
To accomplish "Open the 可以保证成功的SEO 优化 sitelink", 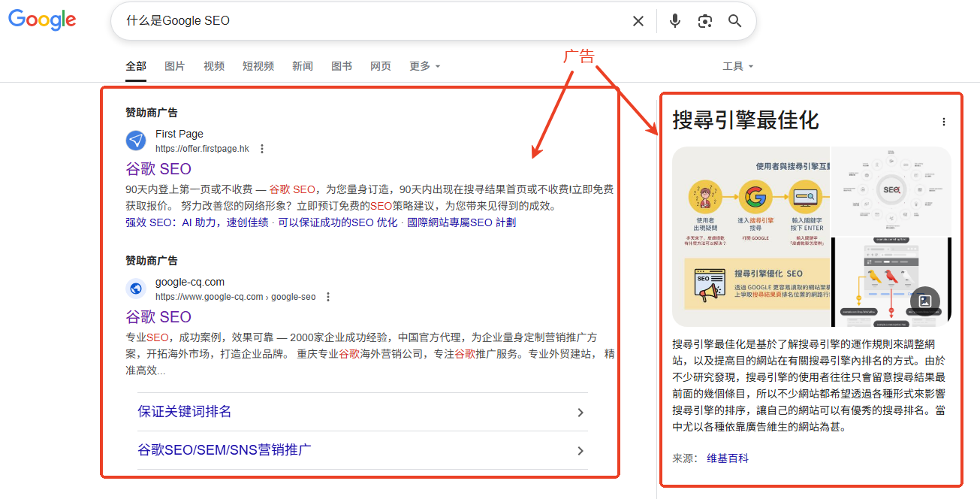I will pyautogui.click(x=338, y=222).
